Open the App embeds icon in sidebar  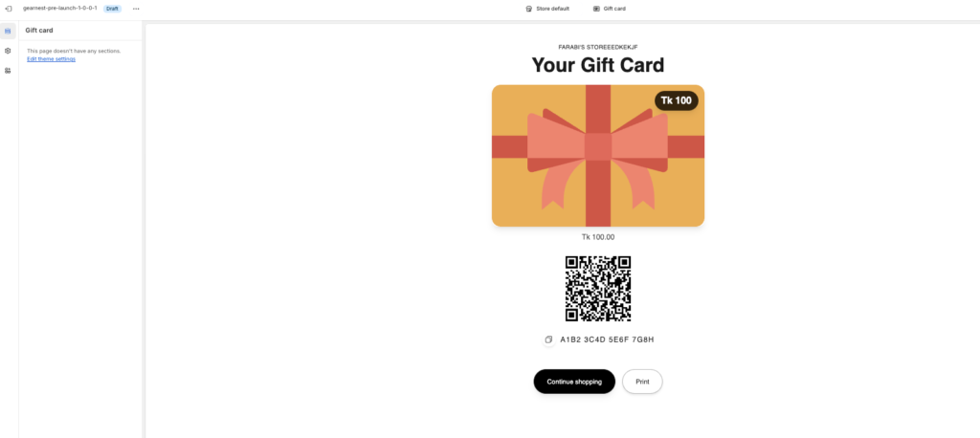(8, 71)
